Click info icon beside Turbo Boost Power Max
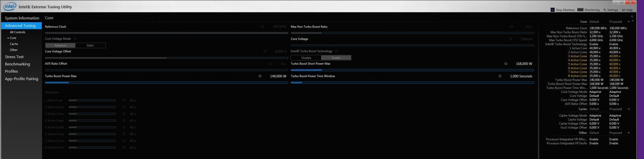The height and width of the screenshot is (159, 644). [x=260, y=76]
